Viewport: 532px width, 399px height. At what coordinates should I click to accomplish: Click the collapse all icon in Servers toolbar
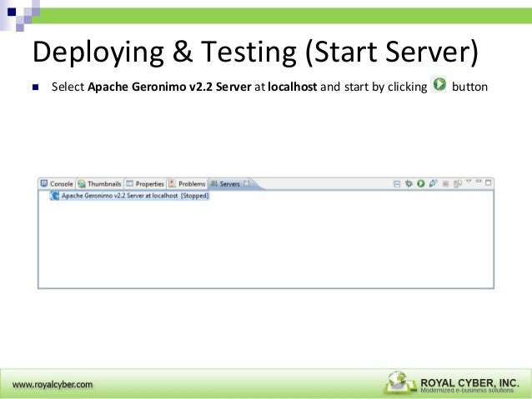tap(397, 184)
